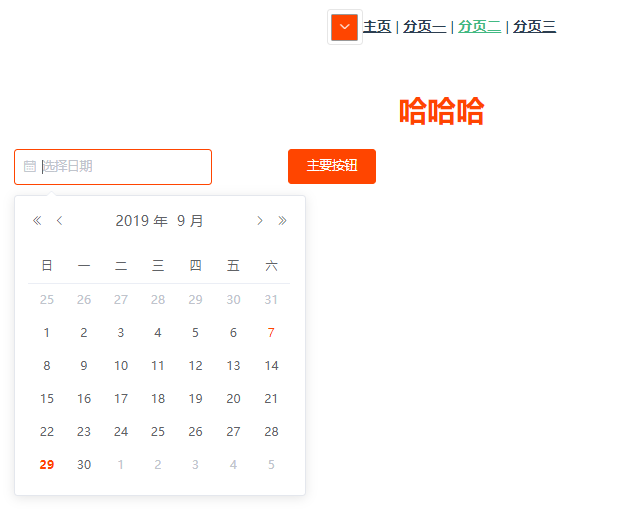Open year picker via 2019 年 label
The height and width of the screenshot is (509, 631).
pyautogui.click(x=142, y=221)
